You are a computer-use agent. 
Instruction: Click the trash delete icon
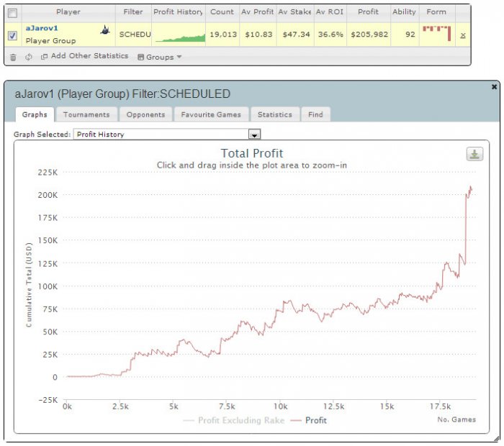click(x=13, y=57)
